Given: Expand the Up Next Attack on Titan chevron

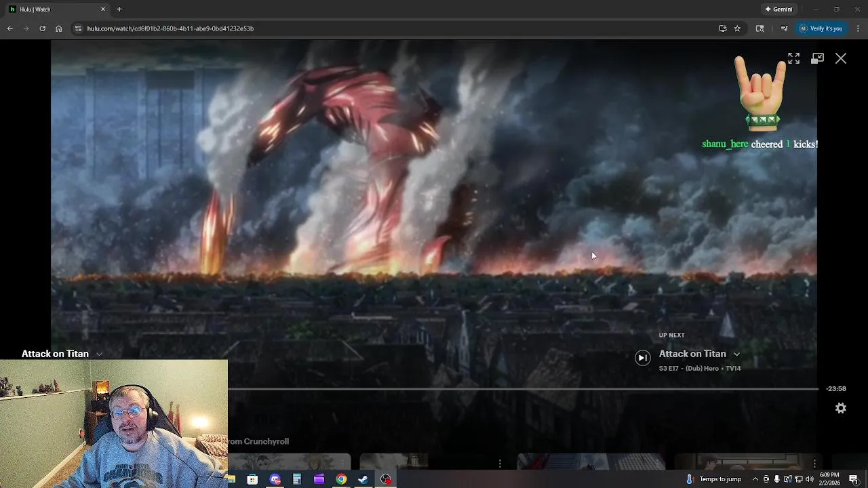Looking at the screenshot, I should tap(736, 354).
